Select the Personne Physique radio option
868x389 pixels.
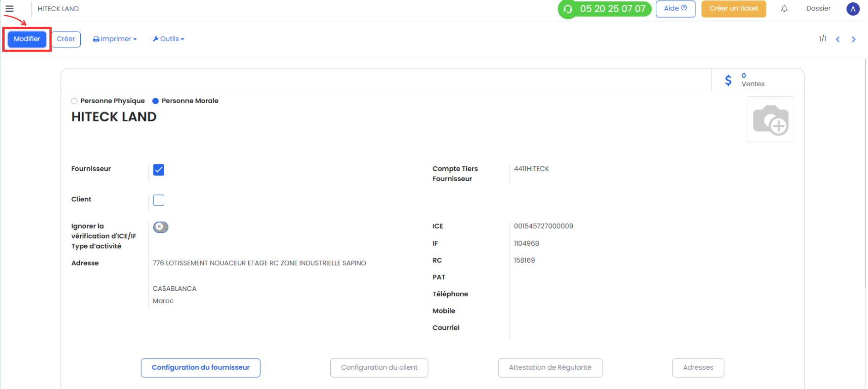74,101
